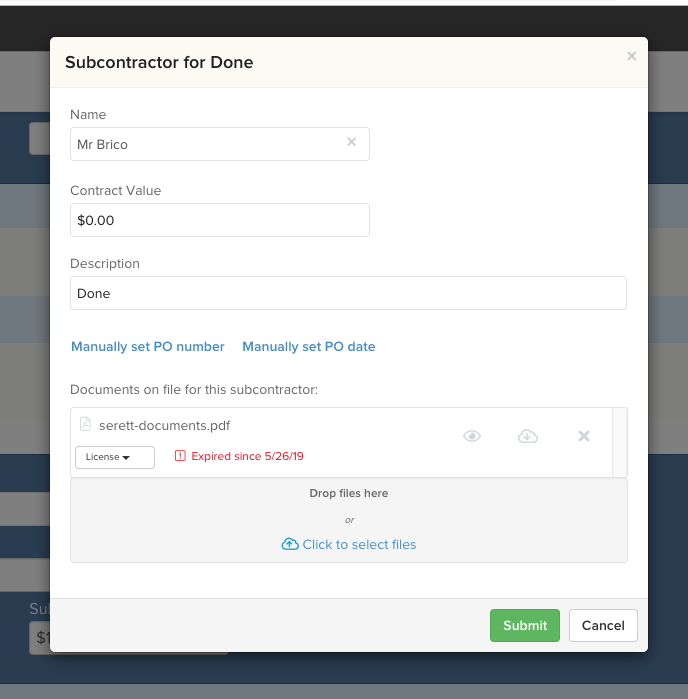Submit the subcontractor form

point(525,625)
